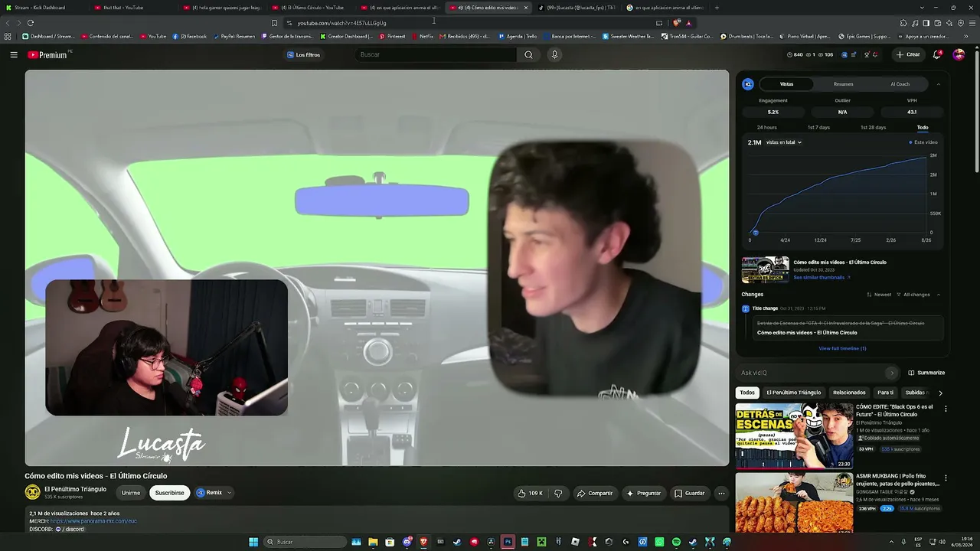Open Minecraft from the taskbar

(541, 542)
